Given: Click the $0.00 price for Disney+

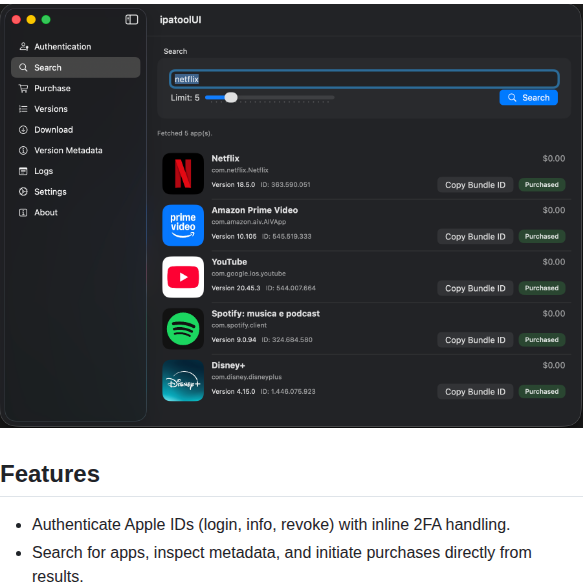Looking at the screenshot, I should coord(554,365).
